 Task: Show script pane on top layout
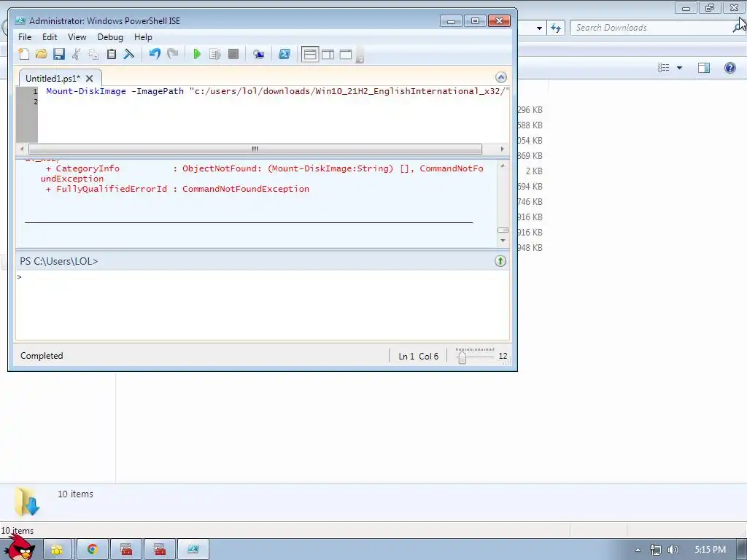point(310,54)
